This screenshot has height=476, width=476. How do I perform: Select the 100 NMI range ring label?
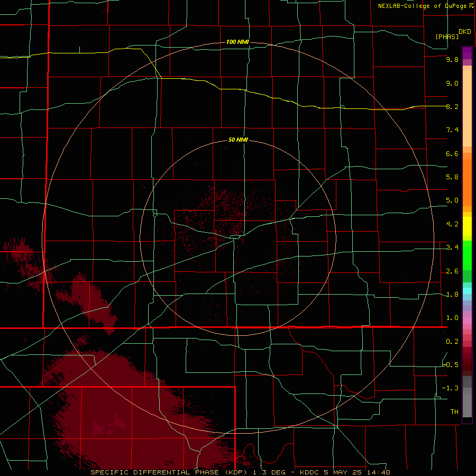pos(237,42)
